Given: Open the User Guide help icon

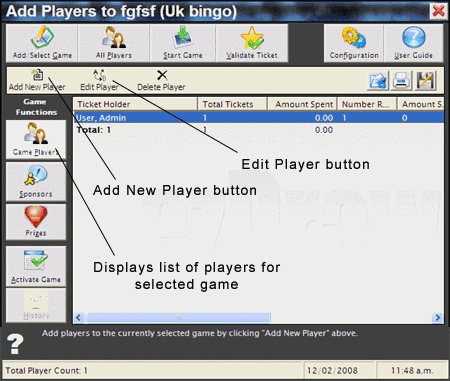Looking at the screenshot, I should click(414, 43).
